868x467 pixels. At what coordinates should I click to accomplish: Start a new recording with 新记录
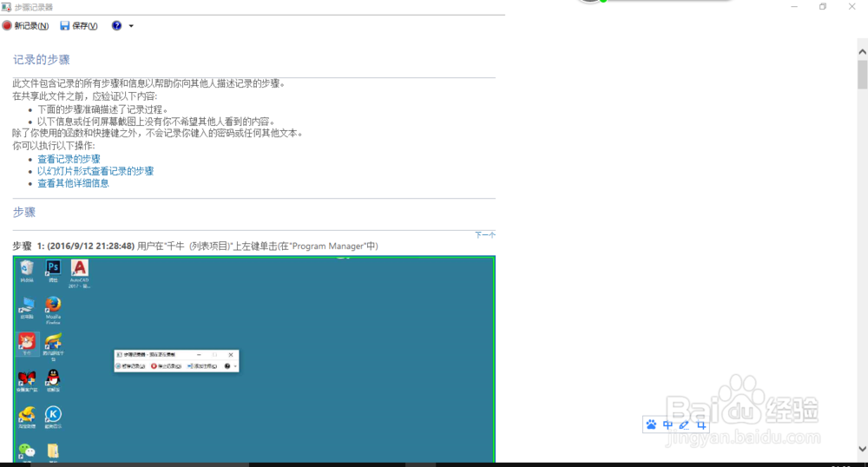coord(25,25)
